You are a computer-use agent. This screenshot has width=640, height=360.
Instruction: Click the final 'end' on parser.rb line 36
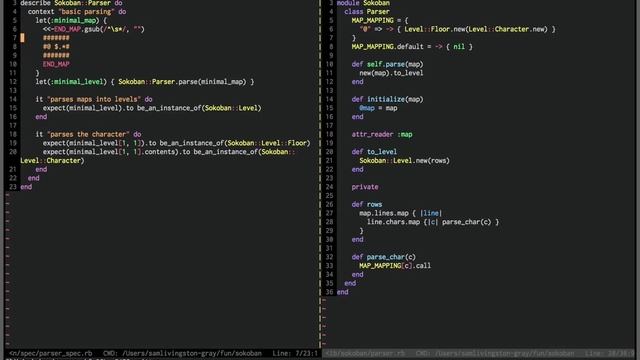[342, 292]
